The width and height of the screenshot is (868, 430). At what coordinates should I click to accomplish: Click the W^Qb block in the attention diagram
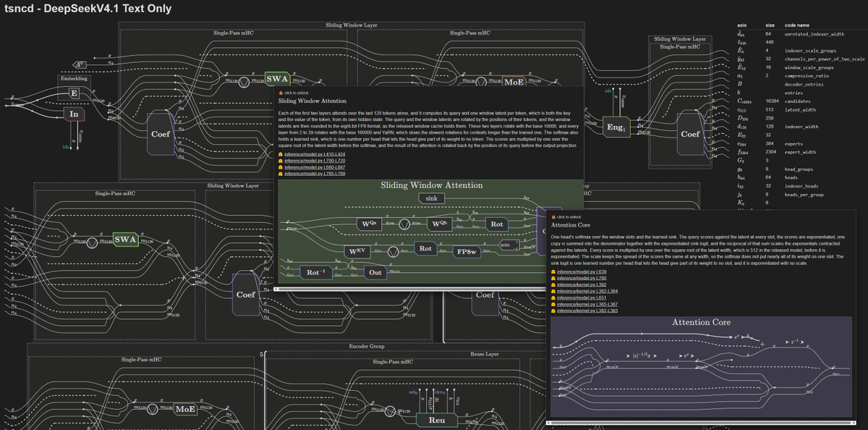pyautogui.click(x=439, y=224)
